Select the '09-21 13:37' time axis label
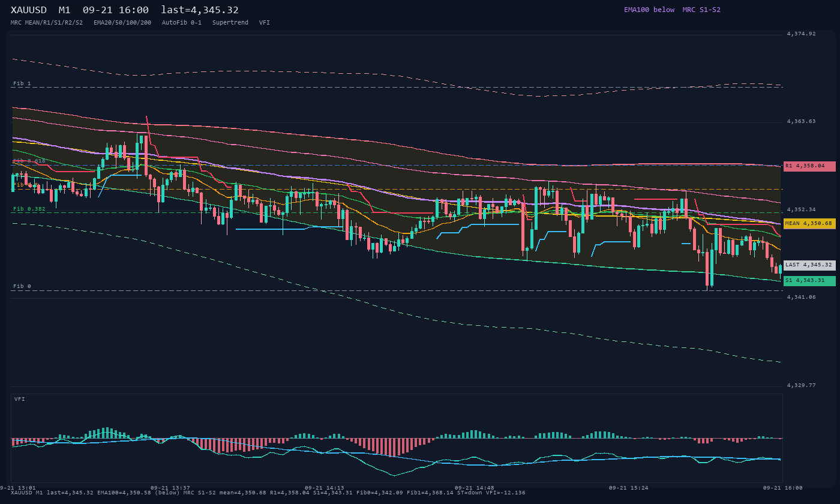This screenshot has height=504, width=840. pos(170,488)
